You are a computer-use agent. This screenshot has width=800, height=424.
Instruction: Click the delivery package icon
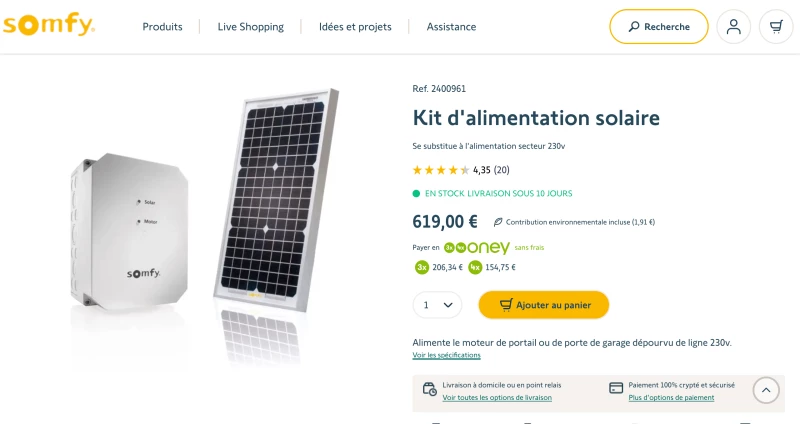click(x=430, y=389)
